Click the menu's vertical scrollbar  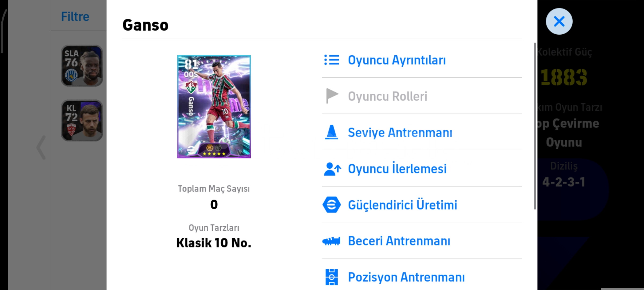pyautogui.click(x=535, y=126)
